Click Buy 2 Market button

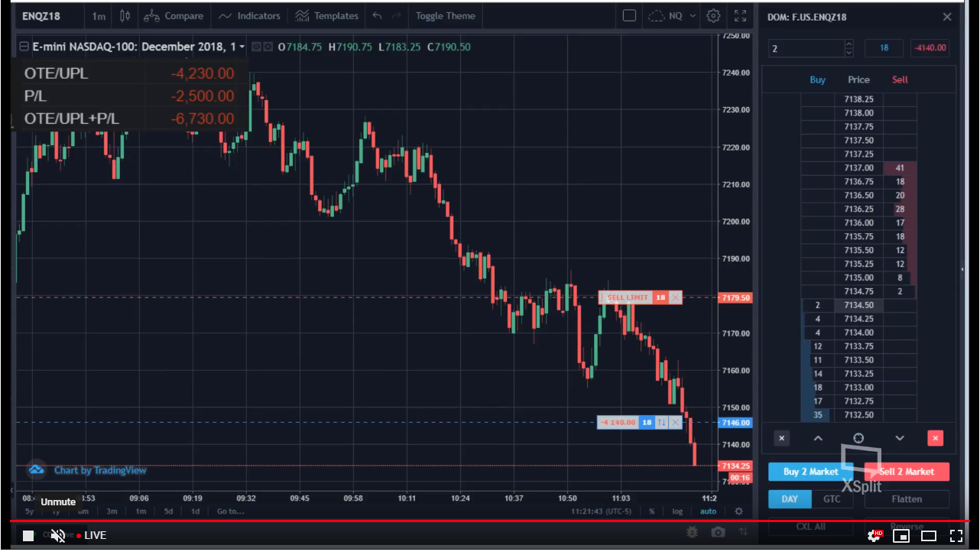tap(810, 472)
